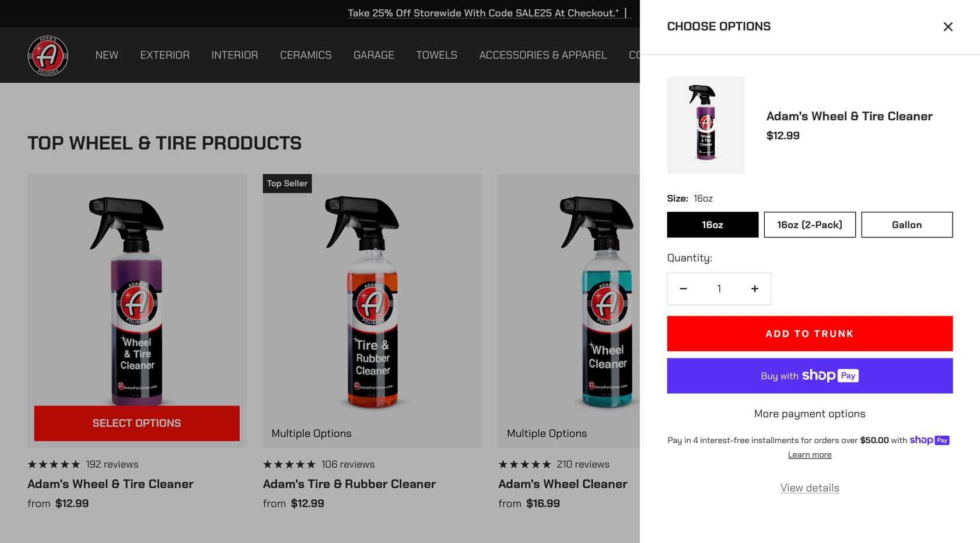
Task: Click Learn more about installments
Action: [x=809, y=455]
